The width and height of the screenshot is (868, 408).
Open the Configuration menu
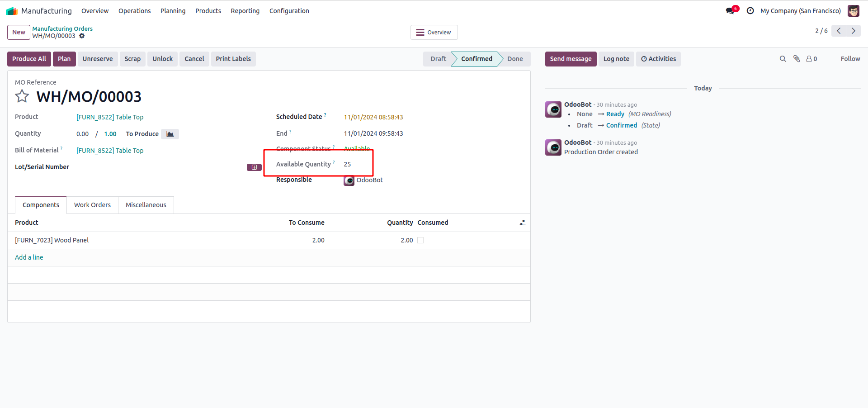289,11
